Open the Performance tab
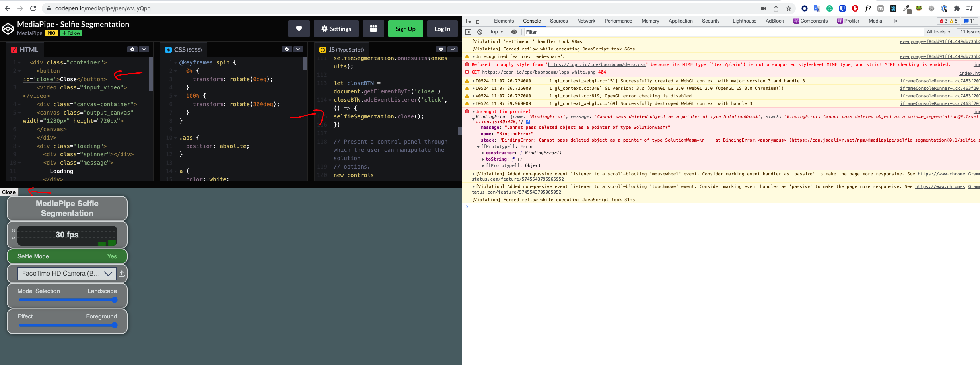 (618, 21)
